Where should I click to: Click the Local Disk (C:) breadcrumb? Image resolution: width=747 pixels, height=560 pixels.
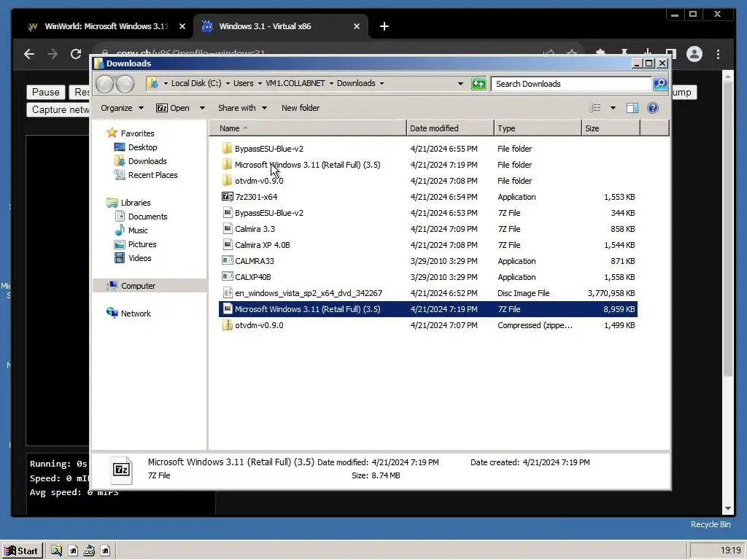(196, 83)
